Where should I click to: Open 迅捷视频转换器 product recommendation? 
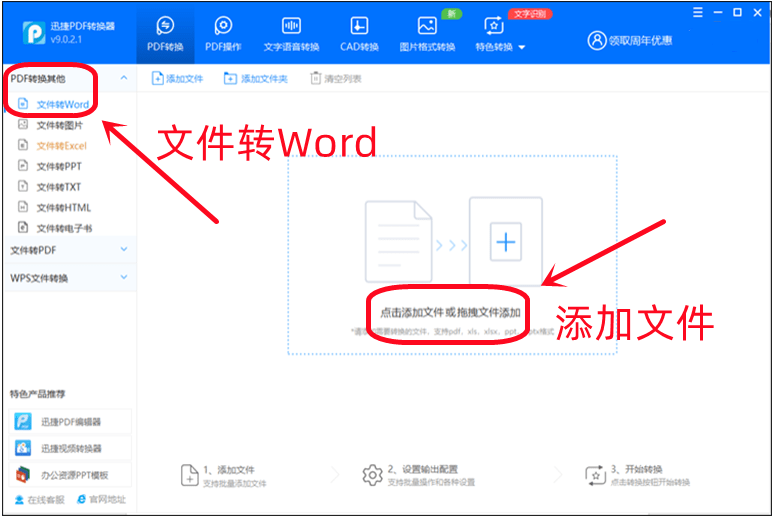pos(68,448)
